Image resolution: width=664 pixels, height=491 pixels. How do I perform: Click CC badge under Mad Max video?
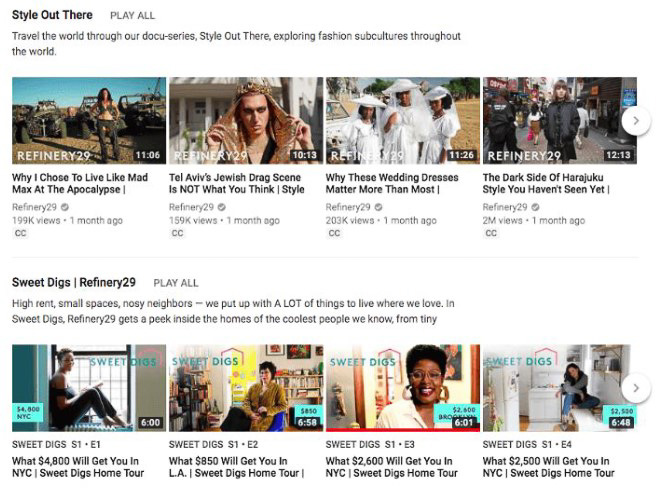coord(20,233)
